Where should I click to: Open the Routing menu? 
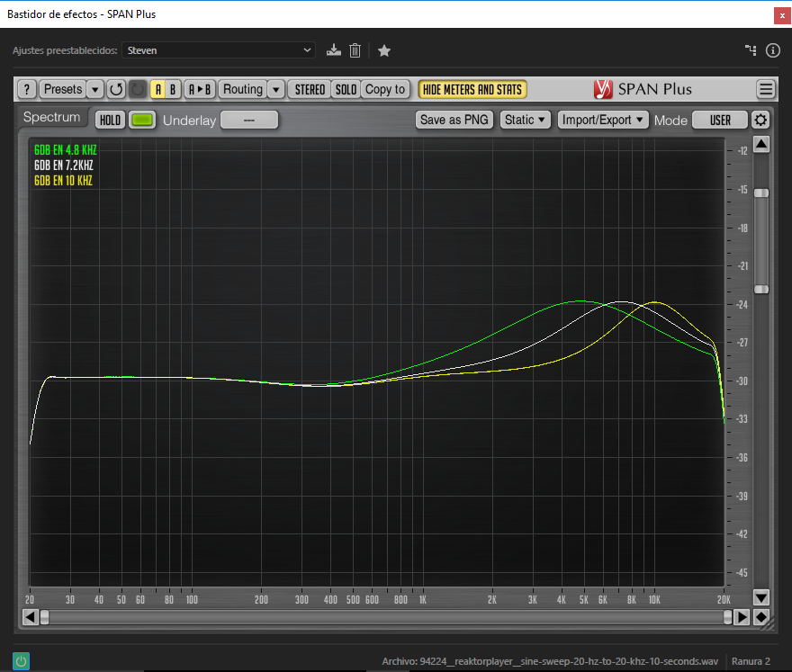coord(243,89)
